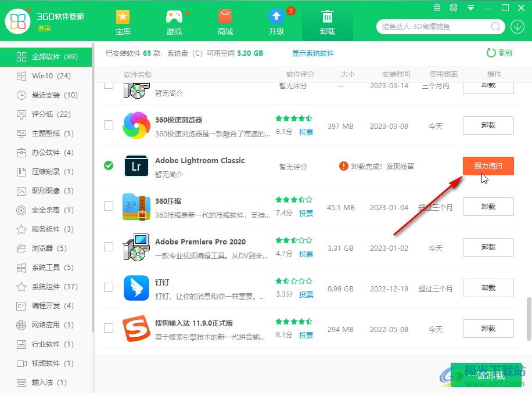Select the 浏览器 (5) category
The height and width of the screenshot is (393, 532).
(x=46, y=248)
